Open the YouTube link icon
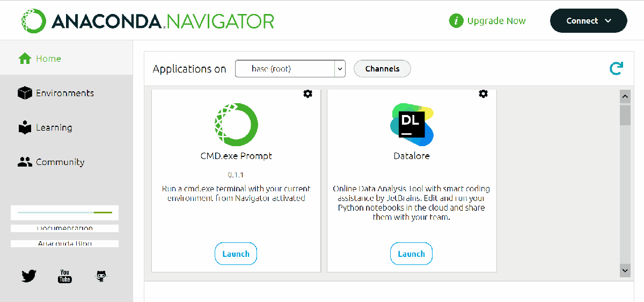644x302 pixels. point(64,276)
